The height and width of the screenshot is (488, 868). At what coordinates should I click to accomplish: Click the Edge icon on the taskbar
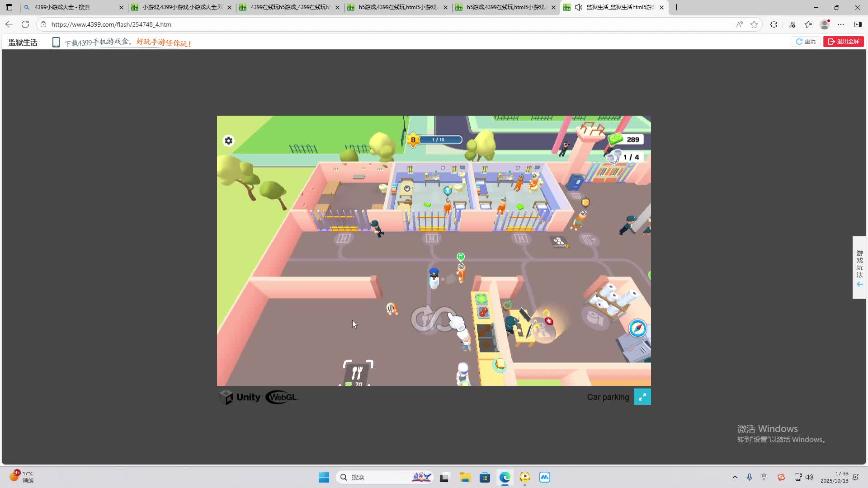coord(505,477)
